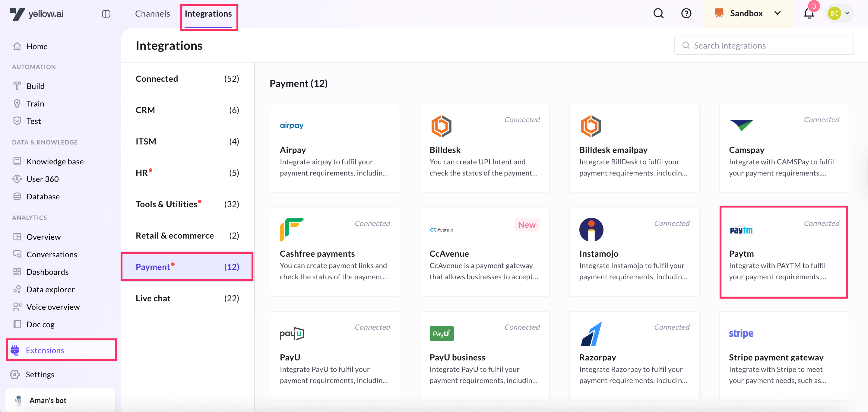Click the Stripe logo
The height and width of the screenshot is (412, 868).
coord(741,333)
